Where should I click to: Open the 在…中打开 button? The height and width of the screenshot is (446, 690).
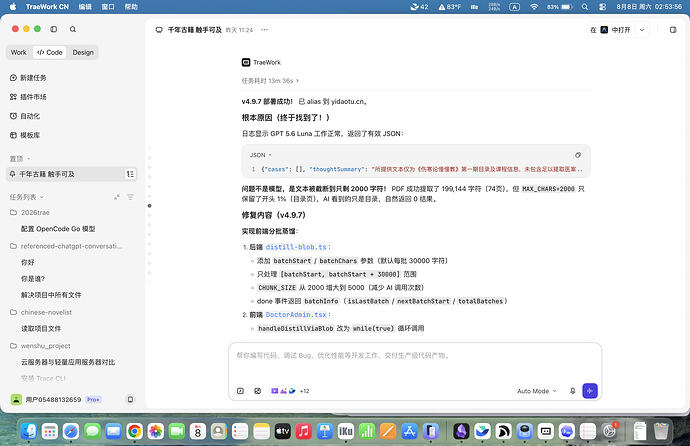[611, 30]
